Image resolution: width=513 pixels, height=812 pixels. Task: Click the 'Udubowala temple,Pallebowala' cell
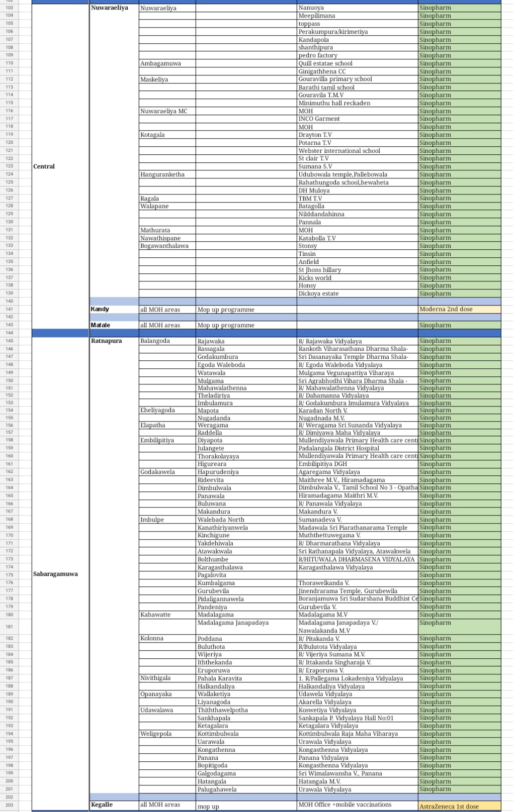[357, 174]
